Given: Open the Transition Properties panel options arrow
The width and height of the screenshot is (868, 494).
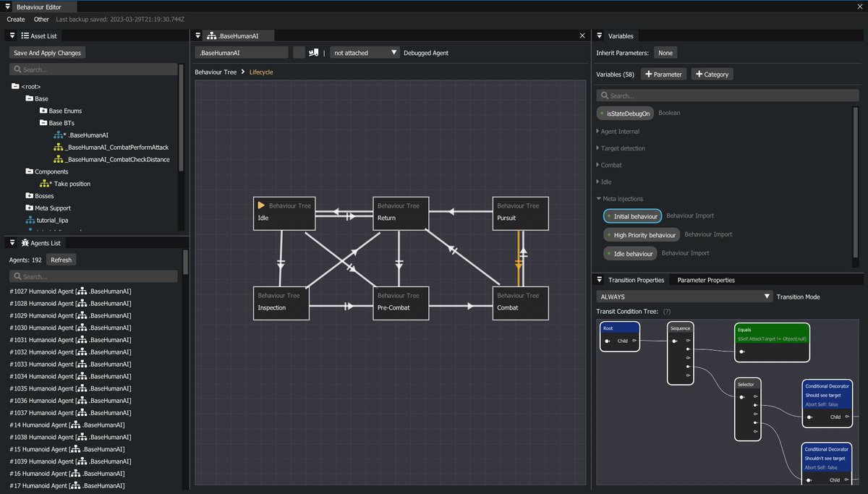Looking at the screenshot, I should [x=599, y=280].
